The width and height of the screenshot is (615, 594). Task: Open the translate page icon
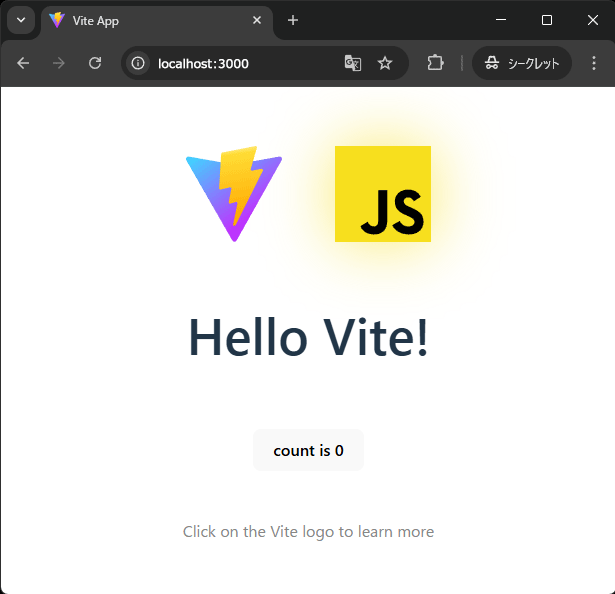click(x=353, y=63)
